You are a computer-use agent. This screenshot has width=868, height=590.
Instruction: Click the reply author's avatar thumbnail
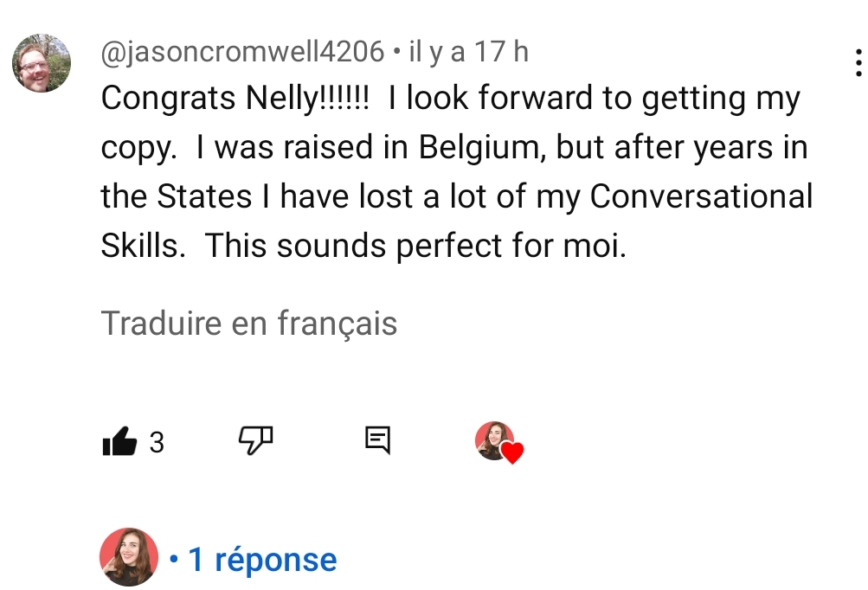[128, 559]
